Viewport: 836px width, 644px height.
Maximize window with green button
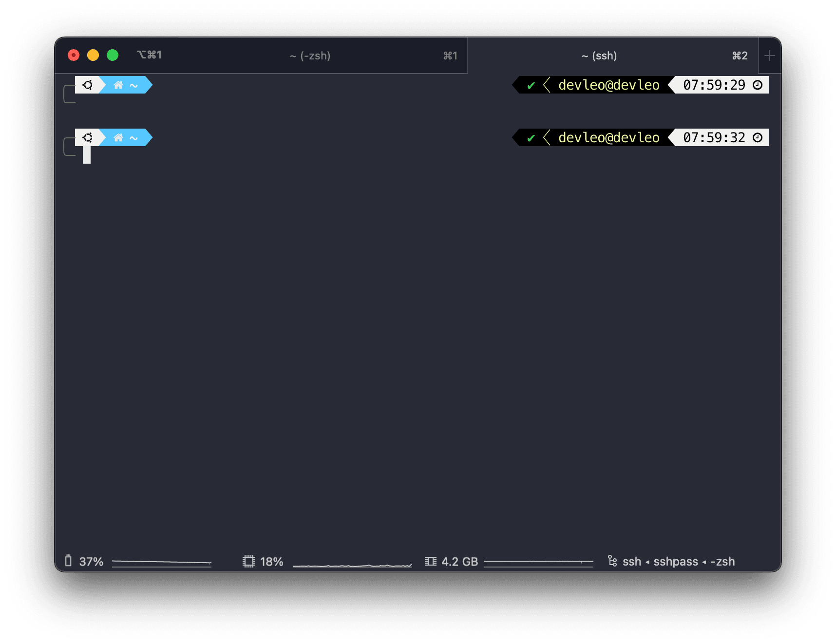click(113, 55)
